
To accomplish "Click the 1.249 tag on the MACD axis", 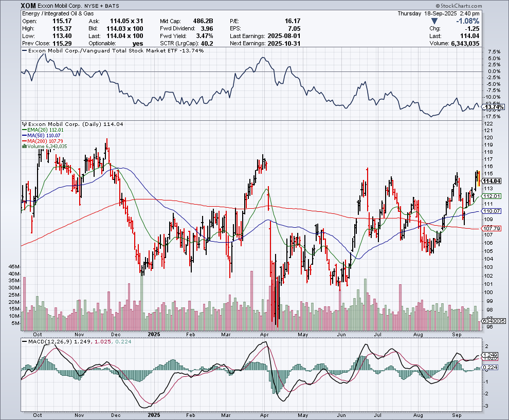I will pos(490,355).
